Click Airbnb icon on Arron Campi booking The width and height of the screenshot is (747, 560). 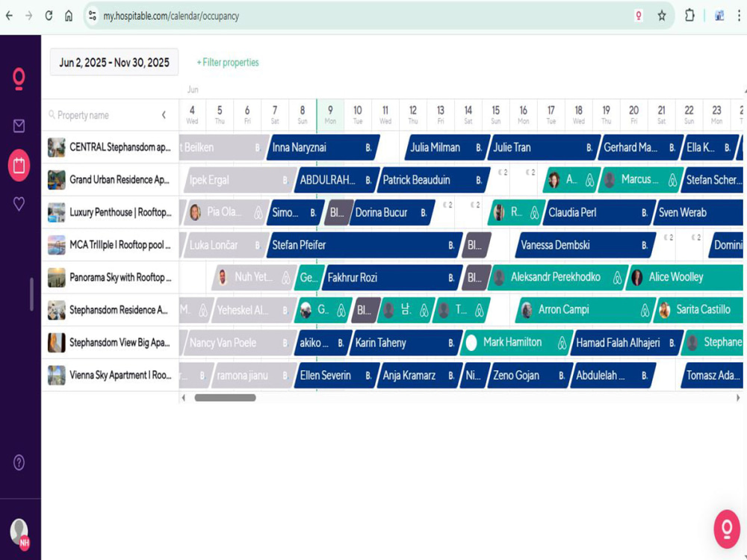point(645,310)
